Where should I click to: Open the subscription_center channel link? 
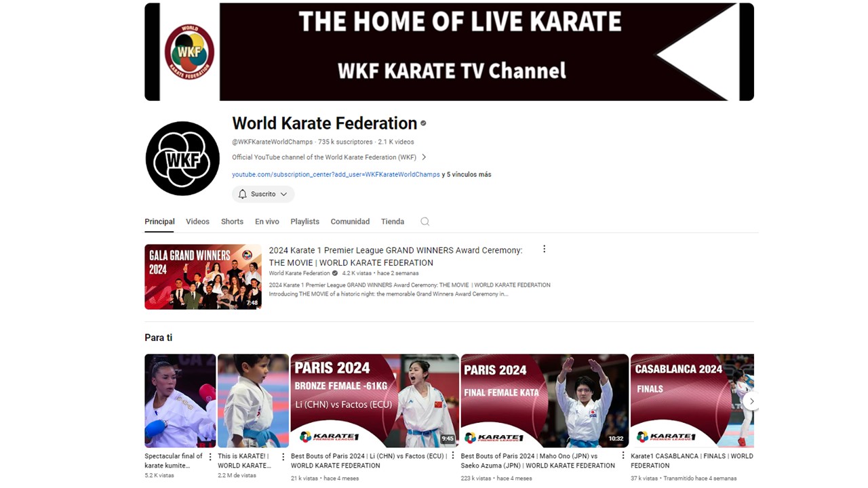pyautogui.click(x=336, y=174)
